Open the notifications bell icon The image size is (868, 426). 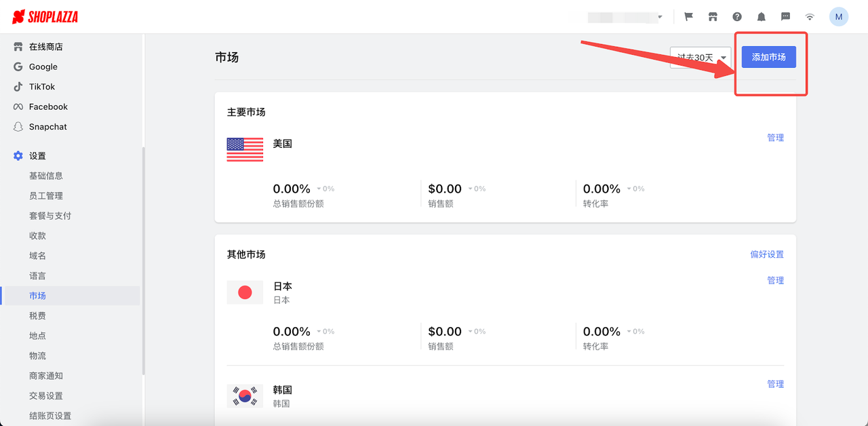coord(761,16)
